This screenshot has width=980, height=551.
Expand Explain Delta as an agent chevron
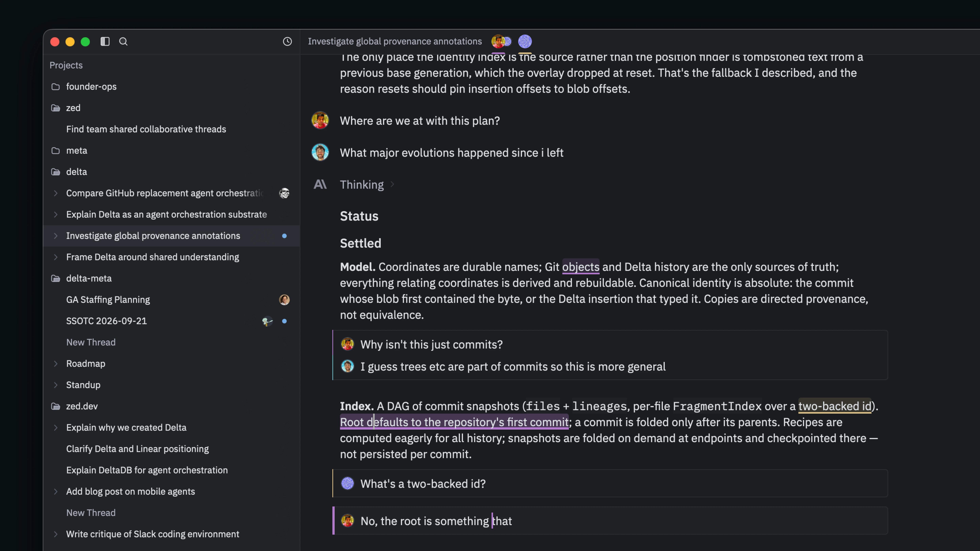pos(55,214)
